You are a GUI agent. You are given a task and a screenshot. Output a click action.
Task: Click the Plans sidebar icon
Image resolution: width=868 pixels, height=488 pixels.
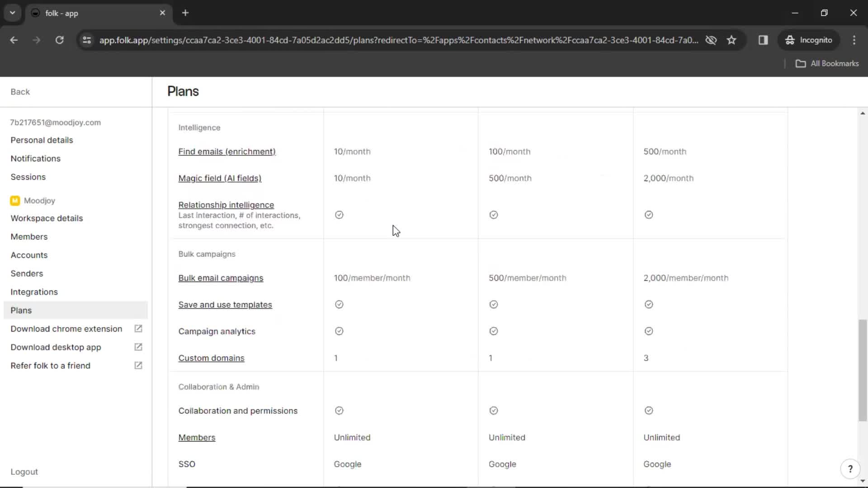[x=21, y=310]
